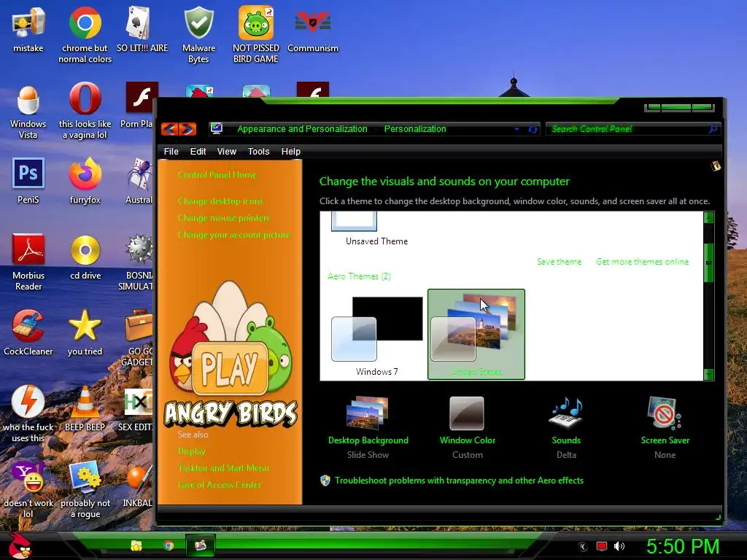Open the 'you tried' star icon
747x560 pixels.
[85, 332]
